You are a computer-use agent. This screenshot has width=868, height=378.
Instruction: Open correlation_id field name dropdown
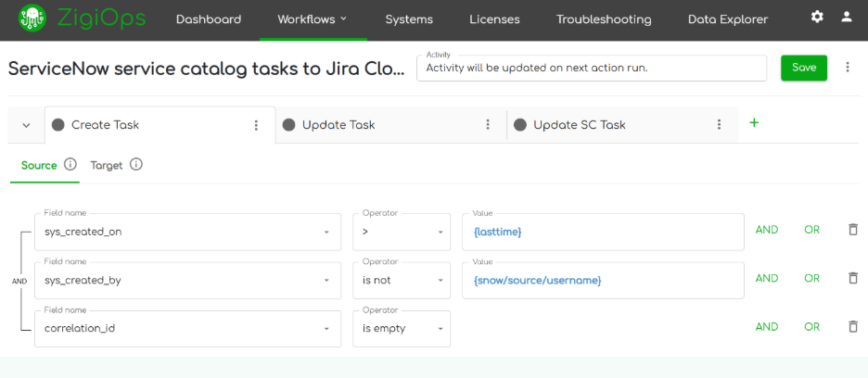tap(187, 329)
